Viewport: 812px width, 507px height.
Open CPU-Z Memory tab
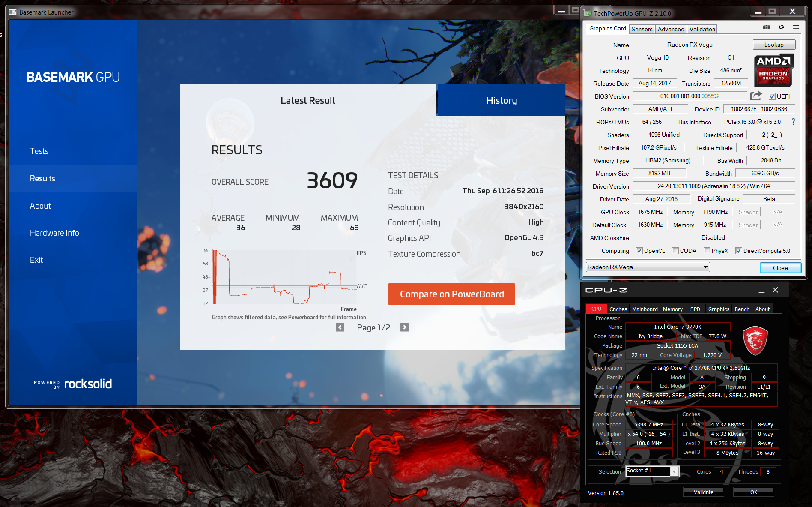pyautogui.click(x=672, y=309)
